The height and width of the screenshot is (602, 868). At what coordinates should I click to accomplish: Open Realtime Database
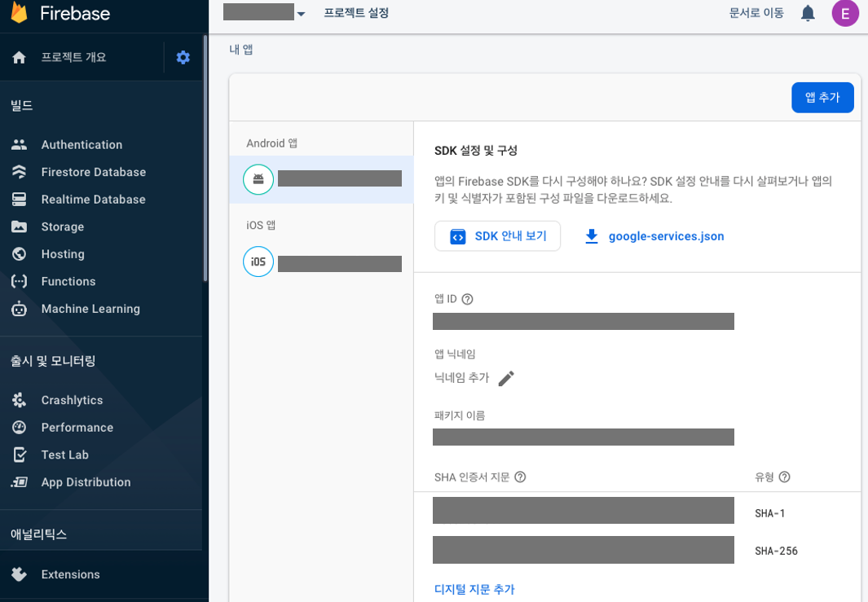[x=93, y=200]
